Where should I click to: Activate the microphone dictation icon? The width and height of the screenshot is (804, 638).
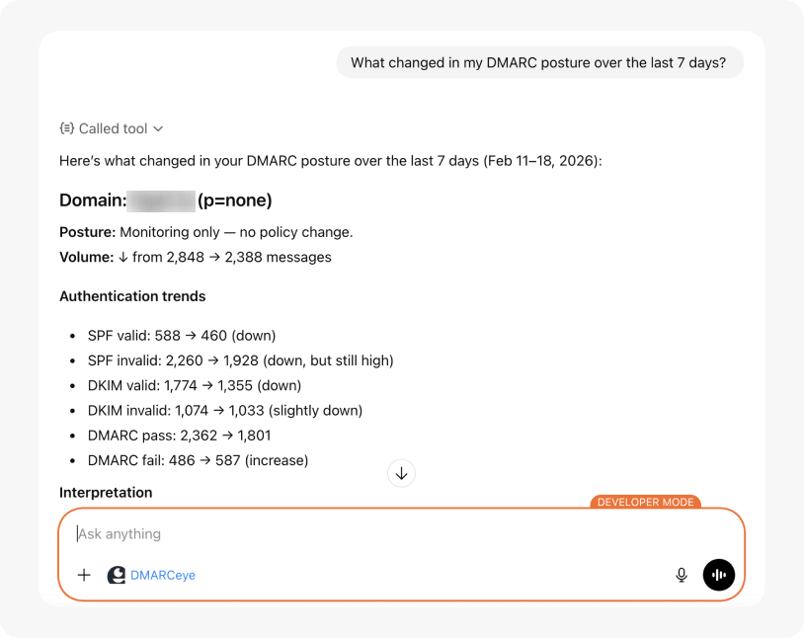pos(681,575)
